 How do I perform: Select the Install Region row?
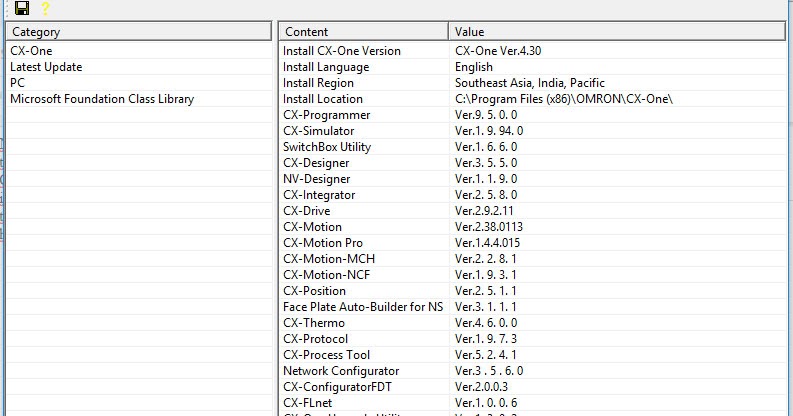tap(533, 83)
